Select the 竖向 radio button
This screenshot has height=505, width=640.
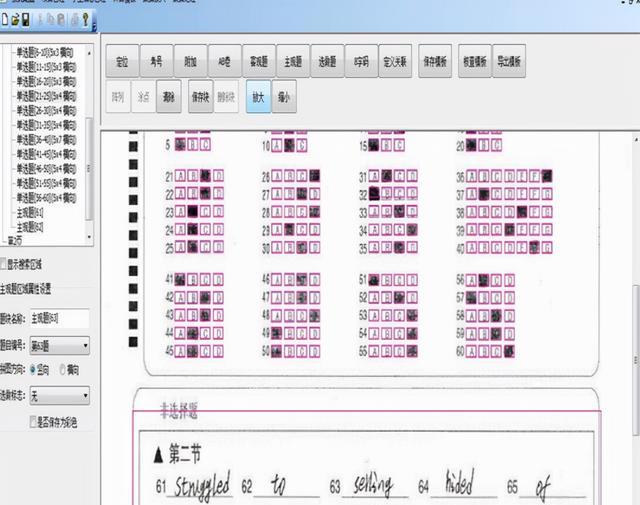[x=33, y=370]
